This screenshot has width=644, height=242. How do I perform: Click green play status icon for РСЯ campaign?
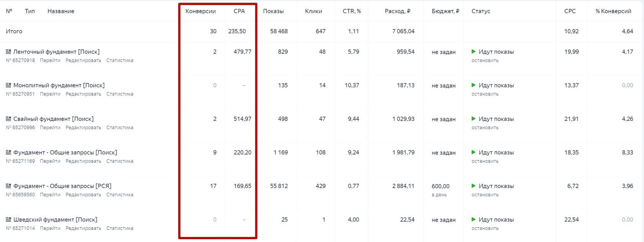coord(474,186)
